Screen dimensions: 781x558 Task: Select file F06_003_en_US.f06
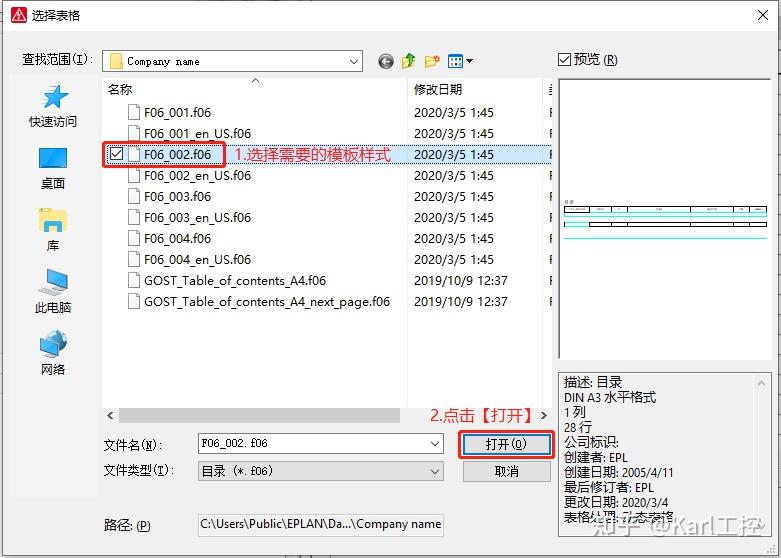tap(197, 217)
